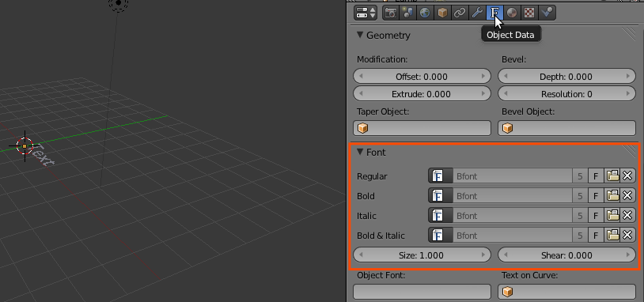Click the Extrude value field
Image resolution: width=644 pixels, height=302 pixels.
(x=422, y=93)
